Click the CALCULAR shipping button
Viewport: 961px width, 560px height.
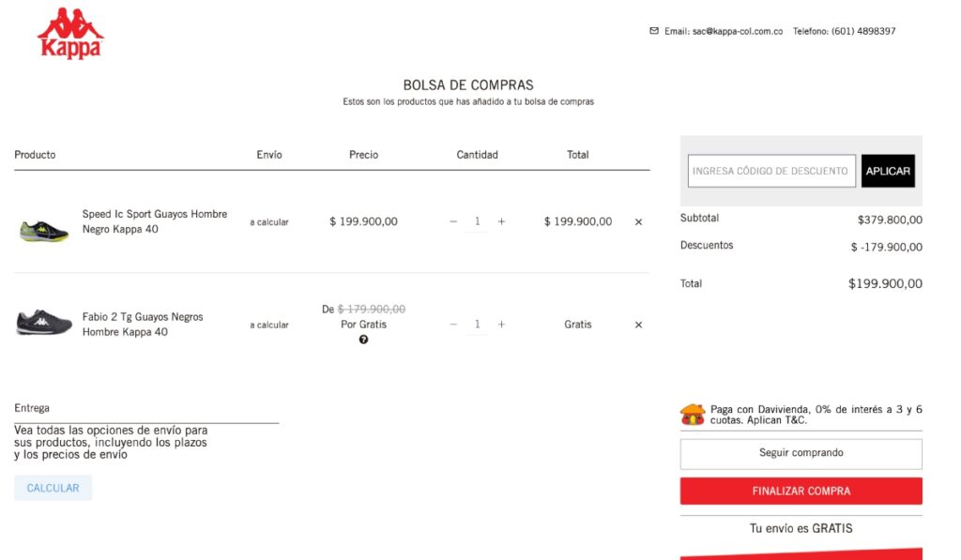(x=53, y=488)
